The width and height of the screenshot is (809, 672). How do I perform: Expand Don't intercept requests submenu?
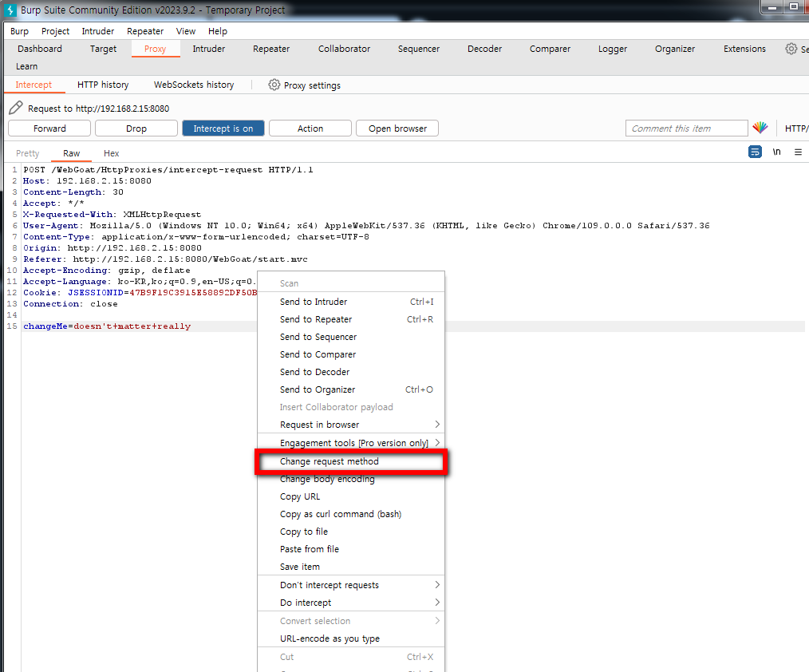351,585
